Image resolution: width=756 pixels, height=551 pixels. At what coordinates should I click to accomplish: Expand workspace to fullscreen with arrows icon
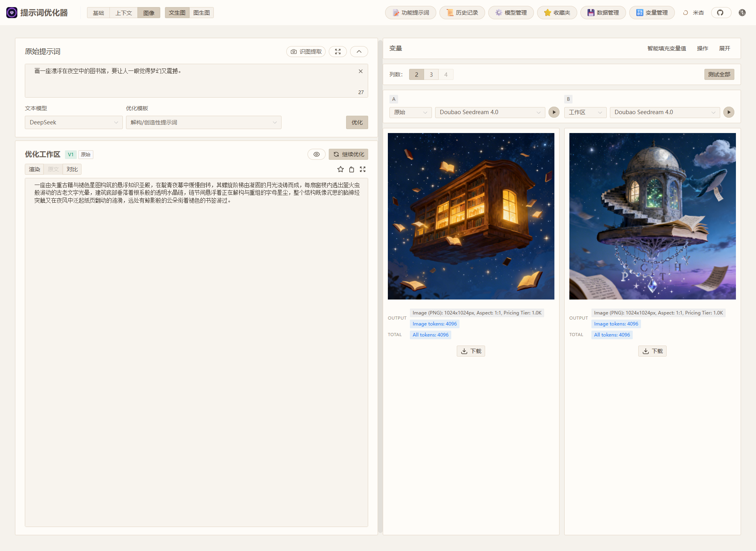point(363,169)
